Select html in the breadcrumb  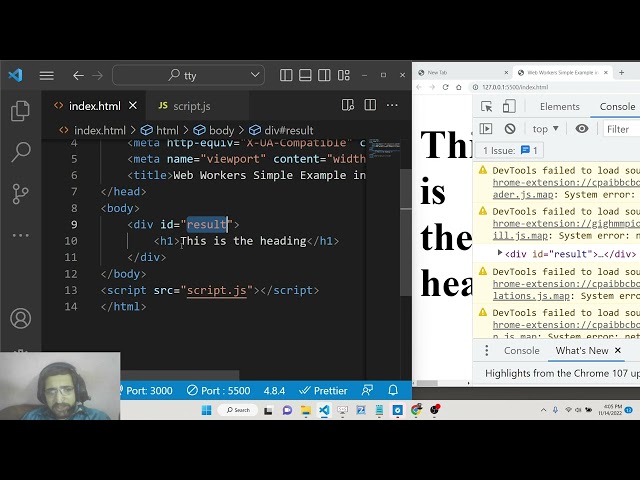point(167,131)
